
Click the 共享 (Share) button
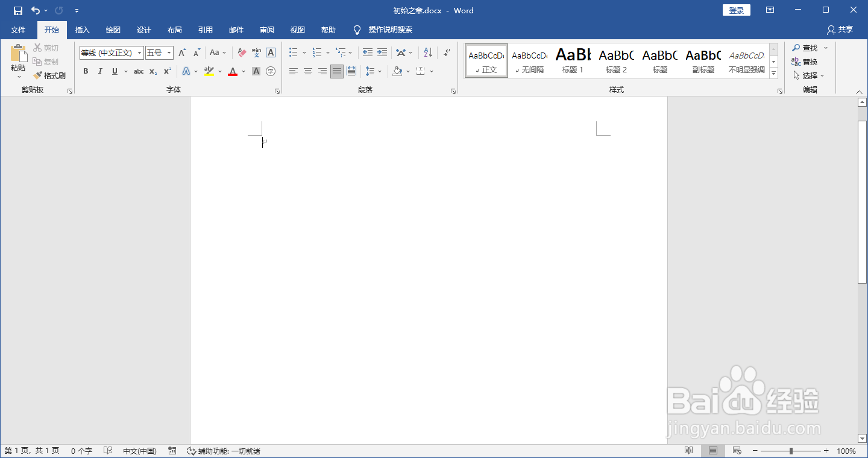(840, 30)
